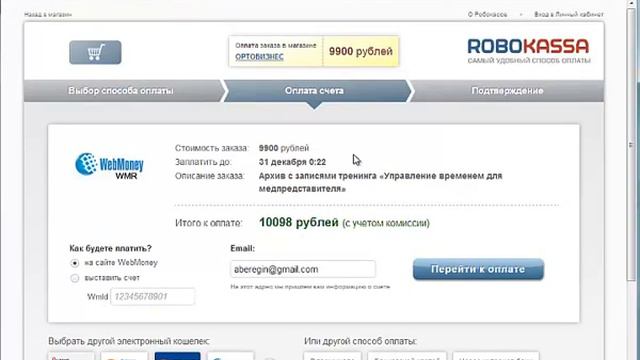Click 'Выбрать другой электронный кошелек:' heading

129,341
